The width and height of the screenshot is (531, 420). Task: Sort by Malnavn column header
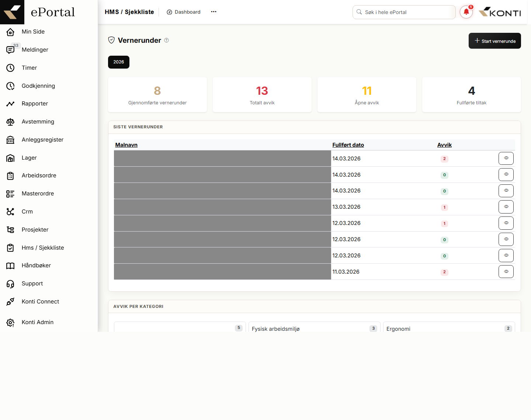(x=126, y=145)
